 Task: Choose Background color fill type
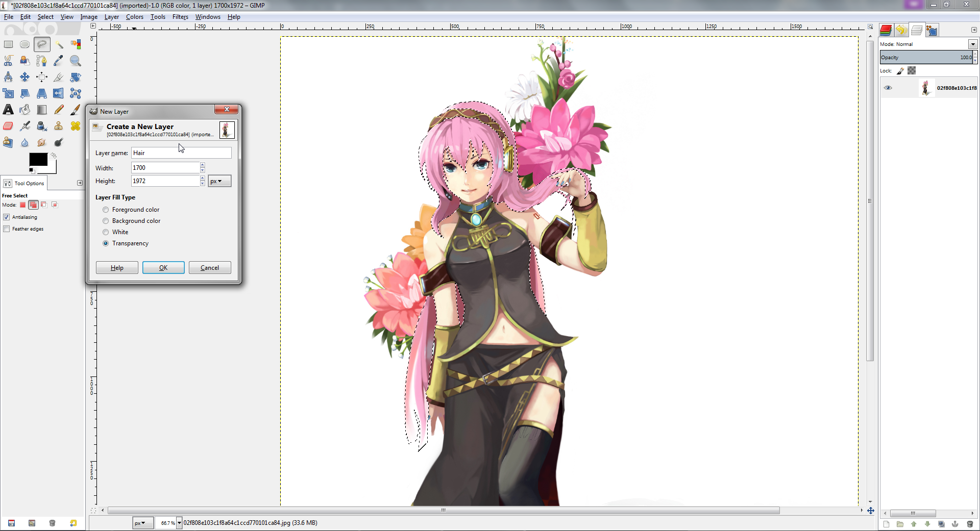click(106, 221)
